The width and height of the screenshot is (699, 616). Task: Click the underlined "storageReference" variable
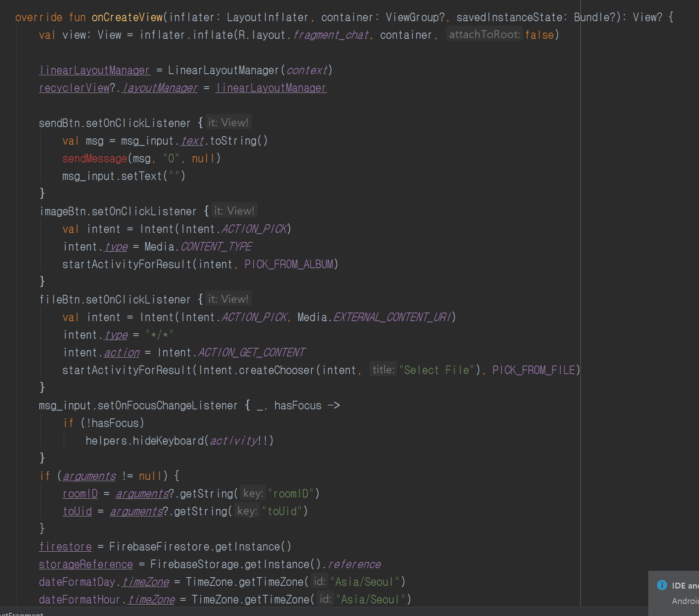[x=86, y=564]
